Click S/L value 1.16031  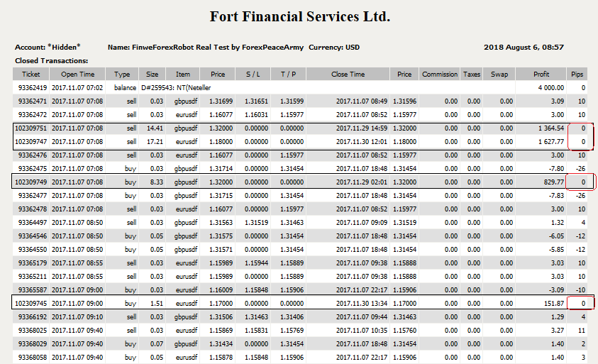pyautogui.click(x=256, y=114)
